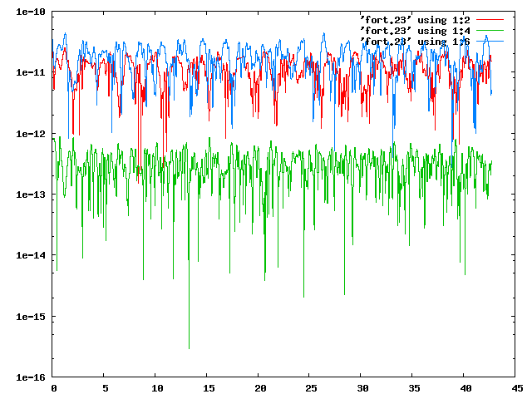Click the legend entry 'fort.23' using 1:4
Viewport: 532px width, 399px height.
pyautogui.click(x=415, y=31)
